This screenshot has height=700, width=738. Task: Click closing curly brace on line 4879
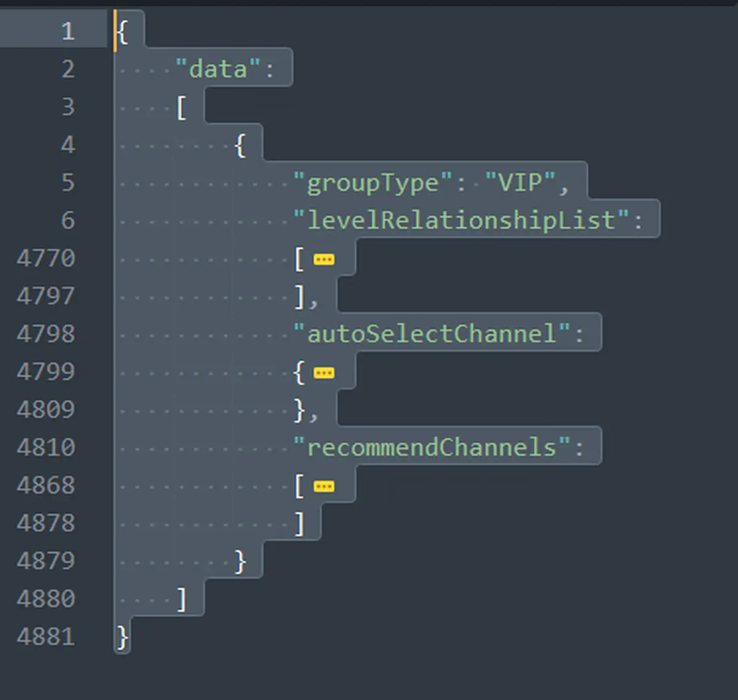tap(240, 561)
